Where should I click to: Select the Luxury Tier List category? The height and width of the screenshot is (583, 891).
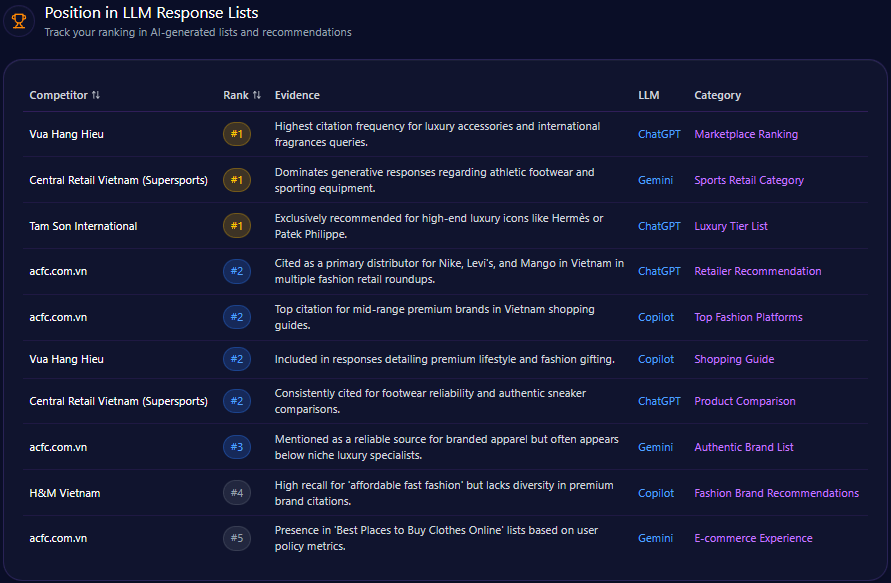point(731,226)
